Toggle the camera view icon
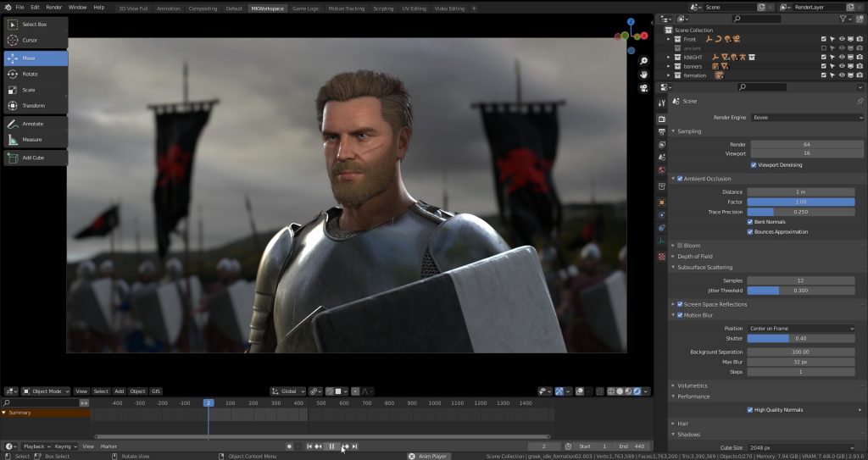 point(643,88)
